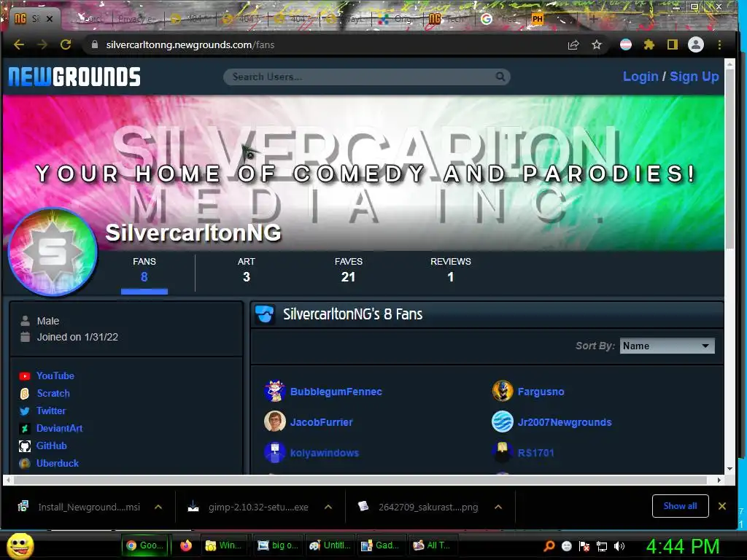Click JacobFurrier's avatar icon
747x560 pixels.
pyautogui.click(x=275, y=421)
